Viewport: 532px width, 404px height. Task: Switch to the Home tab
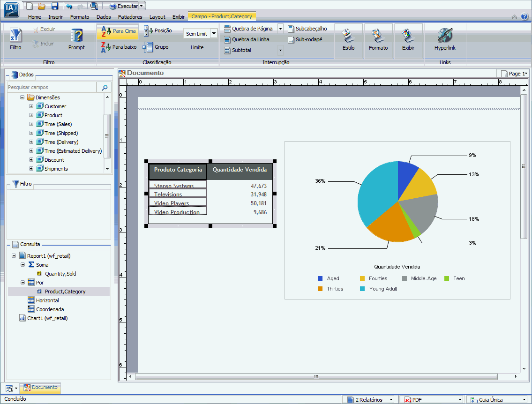pyautogui.click(x=34, y=17)
